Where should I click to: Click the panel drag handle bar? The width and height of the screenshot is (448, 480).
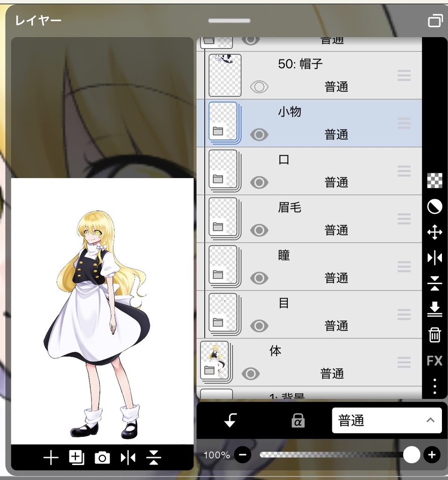click(229, 21)
